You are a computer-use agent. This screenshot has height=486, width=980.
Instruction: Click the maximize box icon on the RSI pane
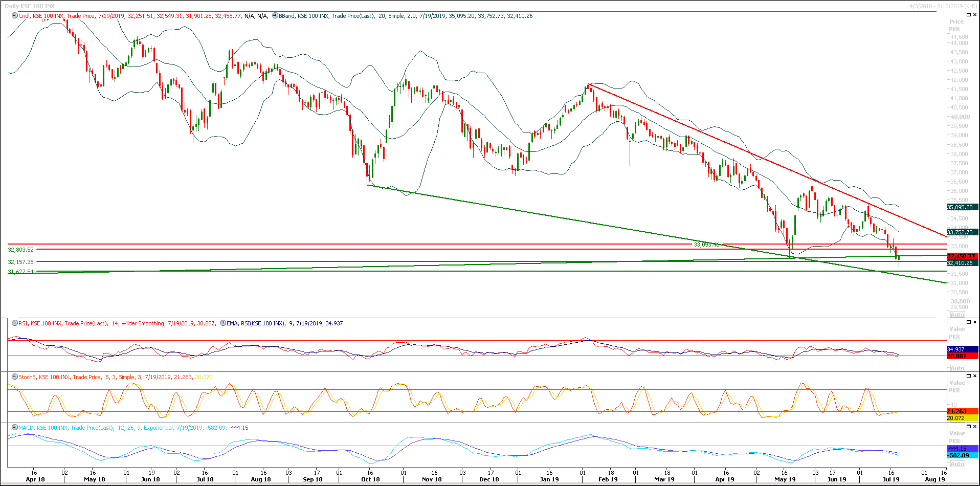(968, 322)
